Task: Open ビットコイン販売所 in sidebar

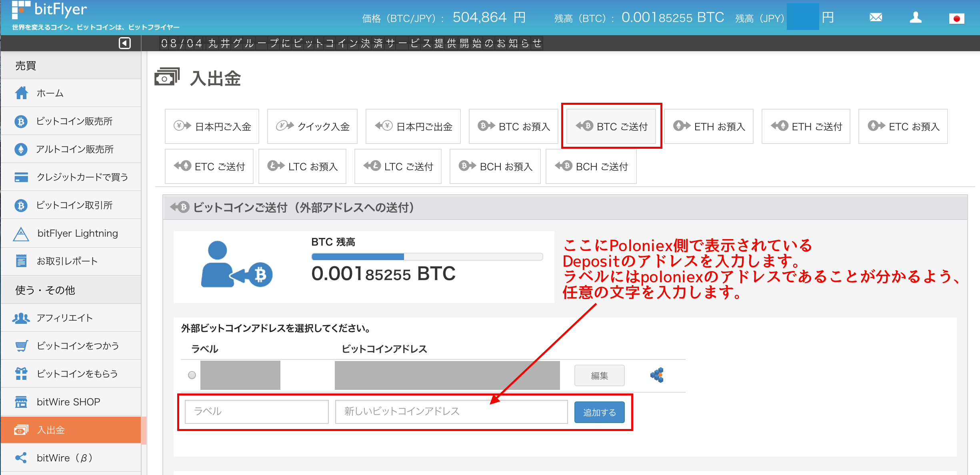Action: click(71, 121)
